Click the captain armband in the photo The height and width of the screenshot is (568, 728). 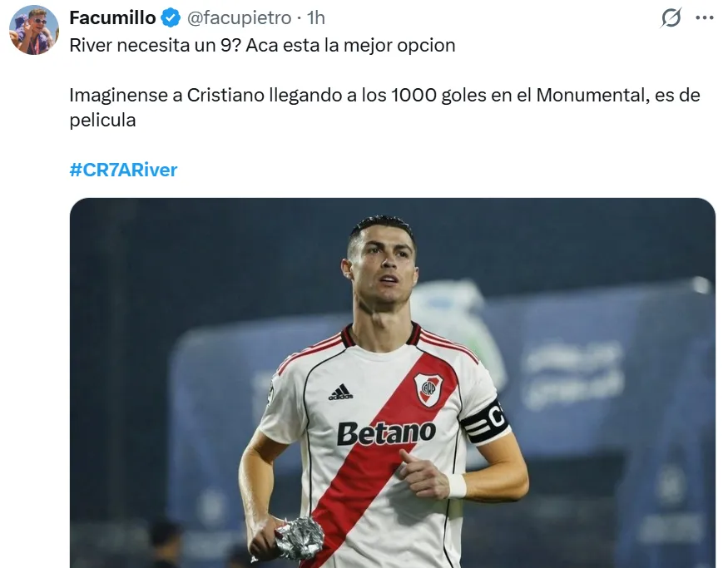coord(485,422)
